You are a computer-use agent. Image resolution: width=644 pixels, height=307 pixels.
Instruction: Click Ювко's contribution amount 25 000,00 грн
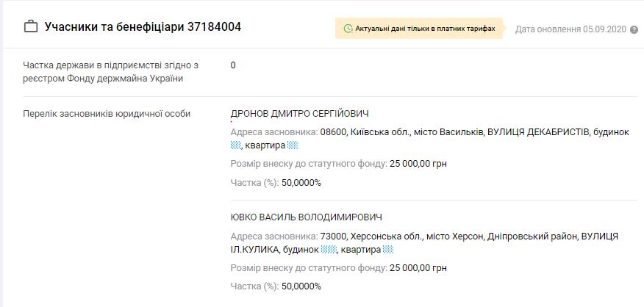coord(417,268)
